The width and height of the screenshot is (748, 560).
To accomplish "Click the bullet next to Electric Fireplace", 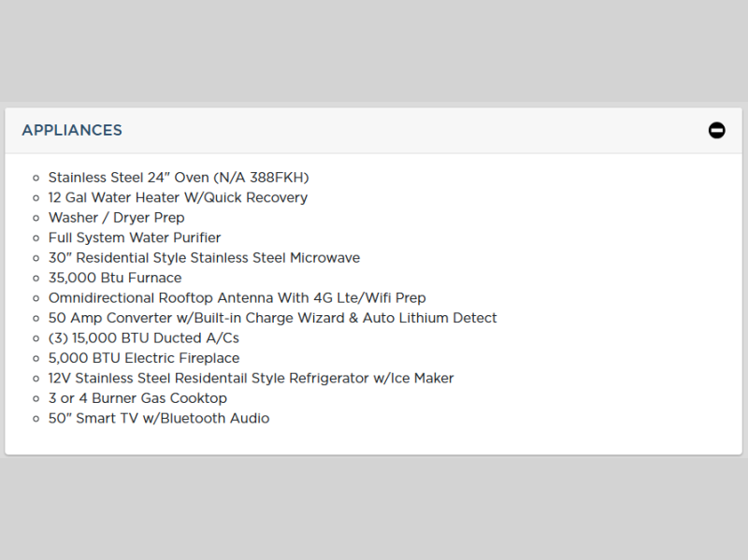I will click(36, 359).
